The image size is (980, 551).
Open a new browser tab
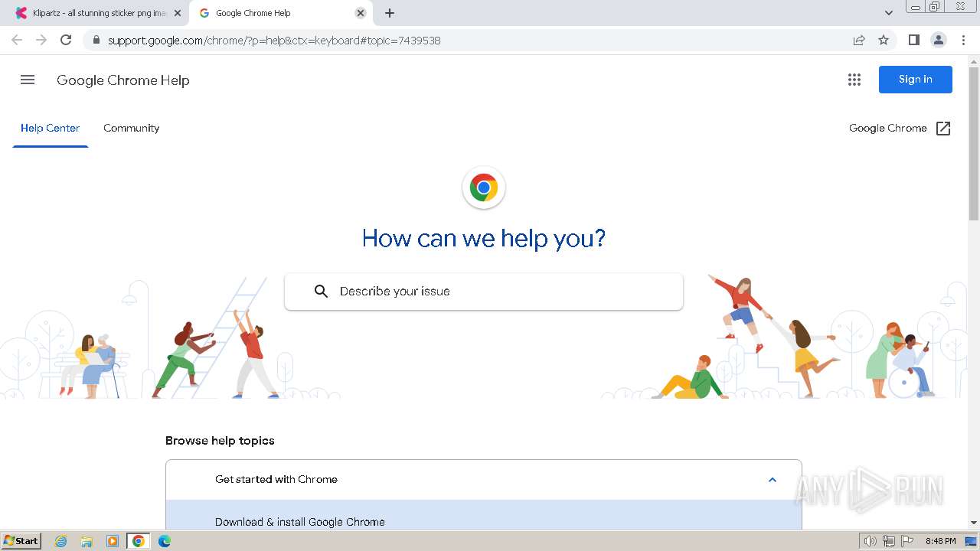[x=390, y=13]
